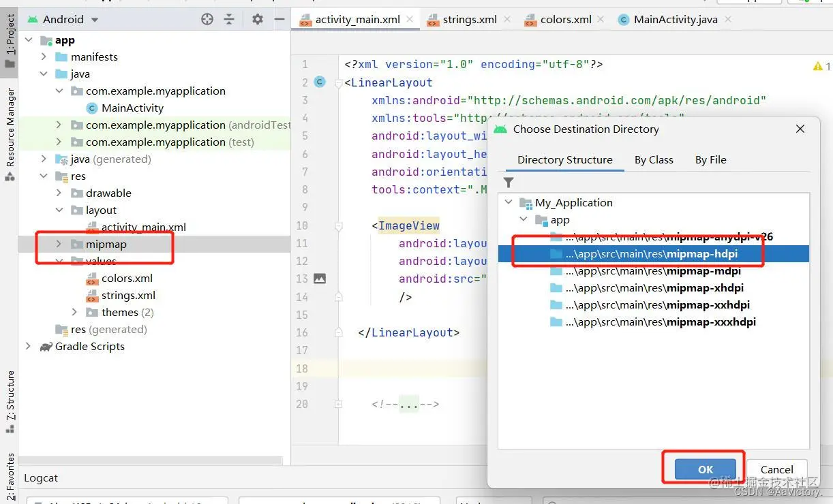833x504 pixels.
Task: Expand the themes (2) node
Action: [x=74, y=313]
